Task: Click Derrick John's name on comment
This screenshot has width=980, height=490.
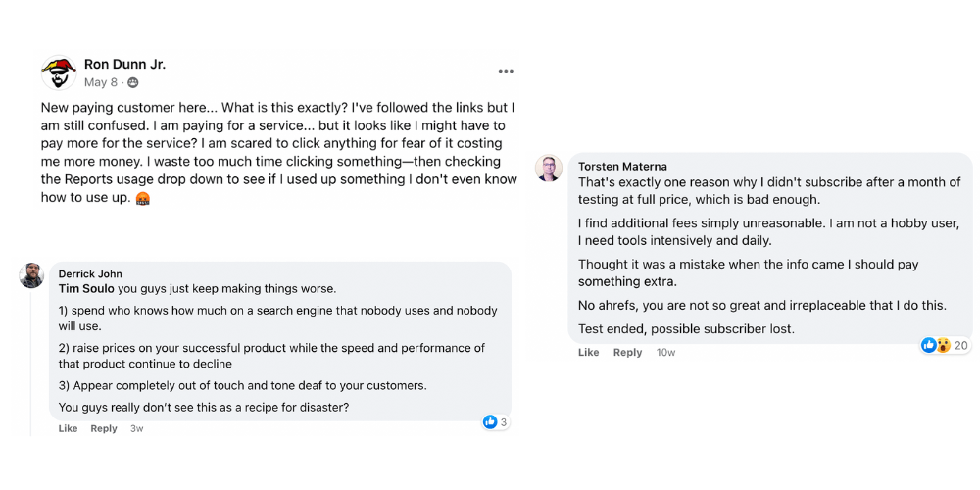Action: [x=90, y=273]
